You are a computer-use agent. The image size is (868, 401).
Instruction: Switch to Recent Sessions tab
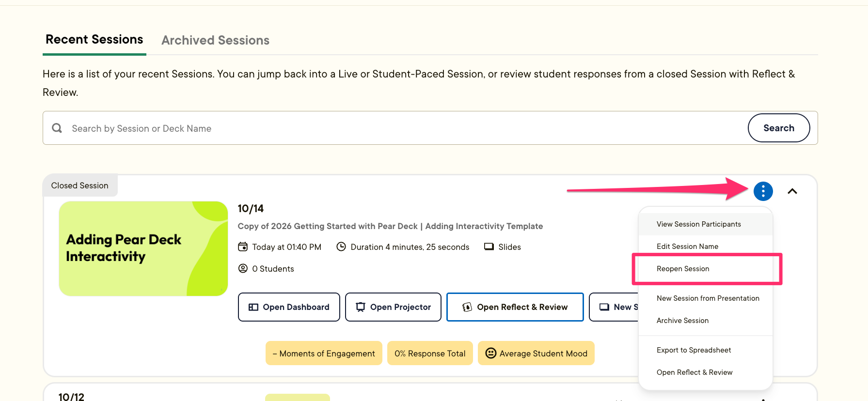click(x=95, y=40)
